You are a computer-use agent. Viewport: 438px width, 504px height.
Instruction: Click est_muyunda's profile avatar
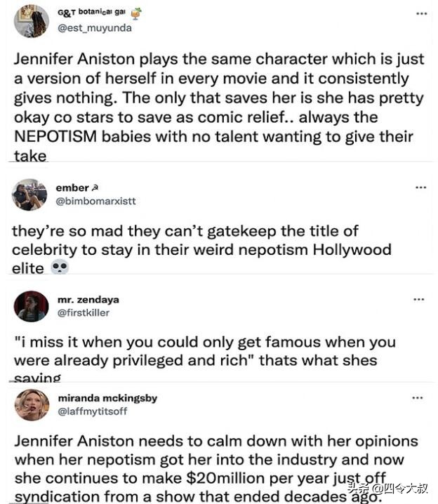(x=31, y=20)
